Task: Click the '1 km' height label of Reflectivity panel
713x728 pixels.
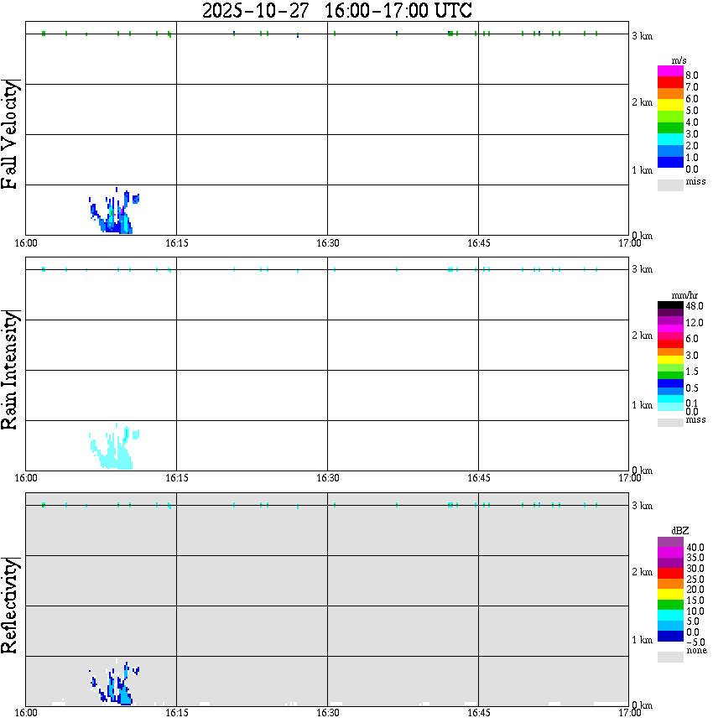Action: pos(642,640)
